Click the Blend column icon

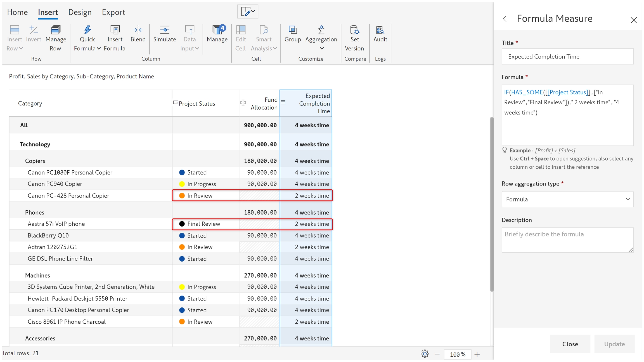pos(138,30)
